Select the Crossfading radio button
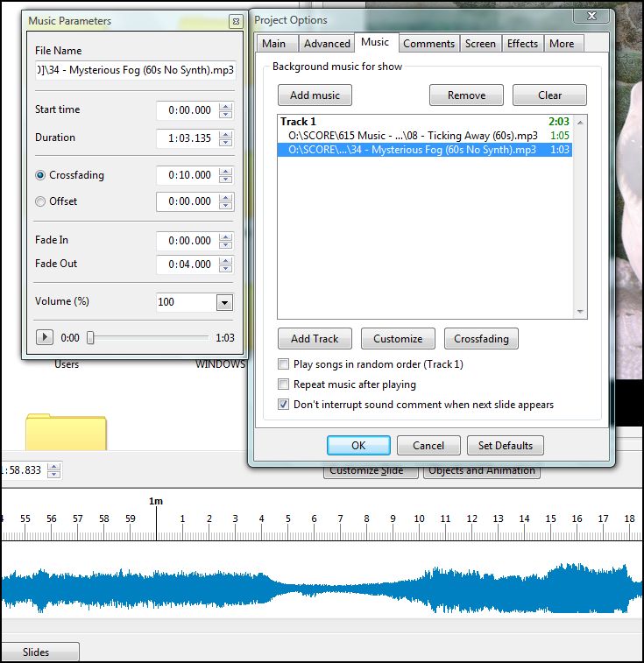The image size is (644, 663). pos(40,175)
